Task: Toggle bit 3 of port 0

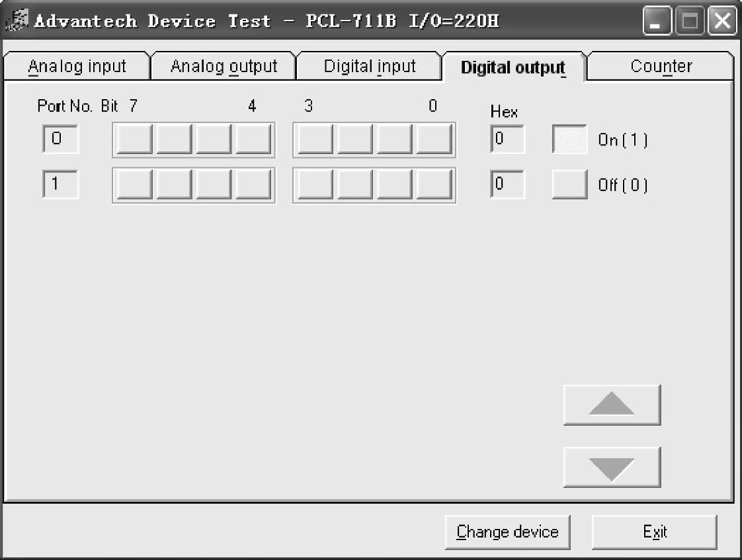Action: 315,140
